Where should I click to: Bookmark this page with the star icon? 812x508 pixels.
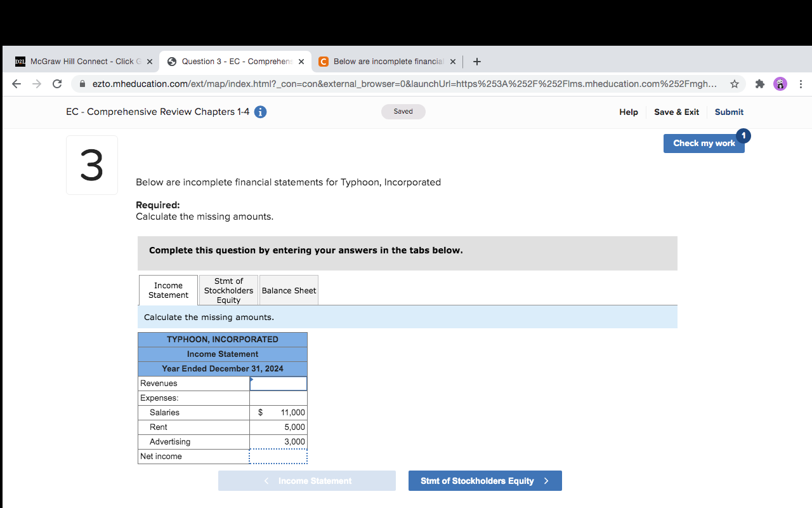click(735, 84)
